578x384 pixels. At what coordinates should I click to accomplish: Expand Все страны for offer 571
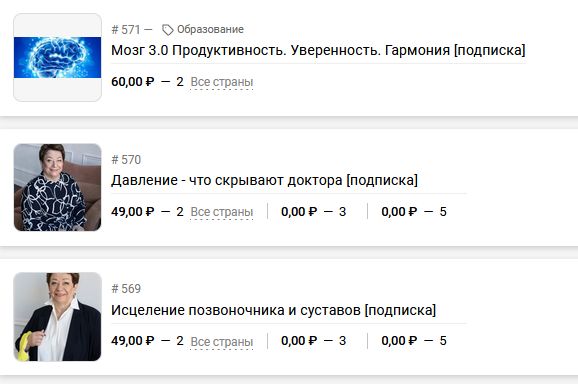(x=222, y=82)
